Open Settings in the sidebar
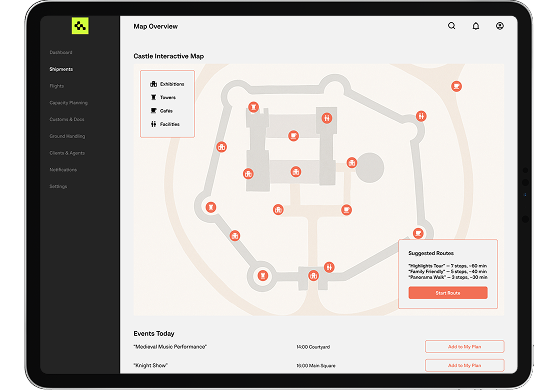560x391 pixels. [x=58, y=186]
